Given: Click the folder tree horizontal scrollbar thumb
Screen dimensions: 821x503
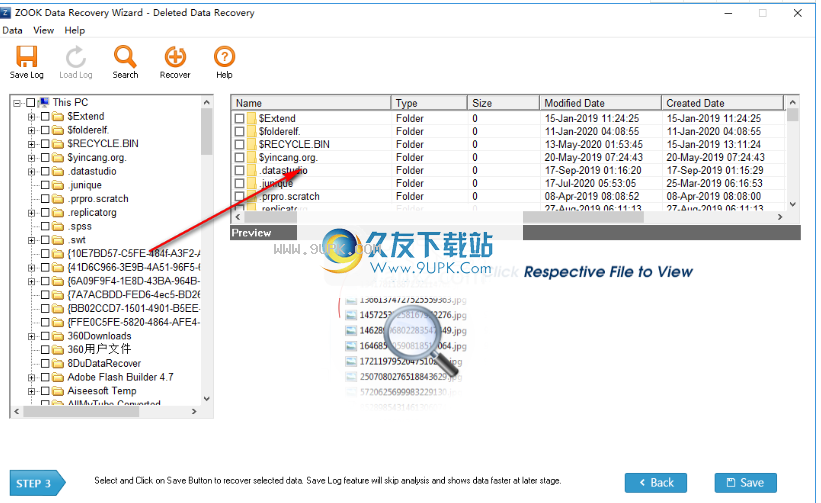Looking at the screenshot, I should point(81,411).
